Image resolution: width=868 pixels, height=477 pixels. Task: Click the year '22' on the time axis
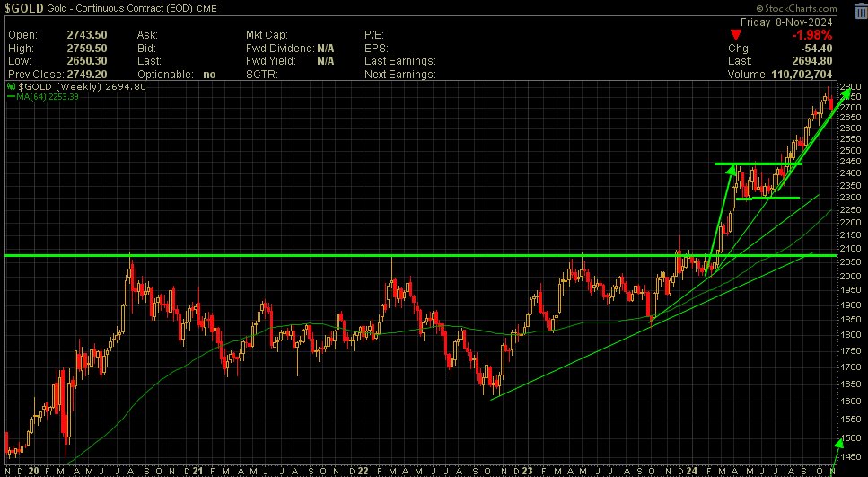pyautogui.click(x=363, y=472)
